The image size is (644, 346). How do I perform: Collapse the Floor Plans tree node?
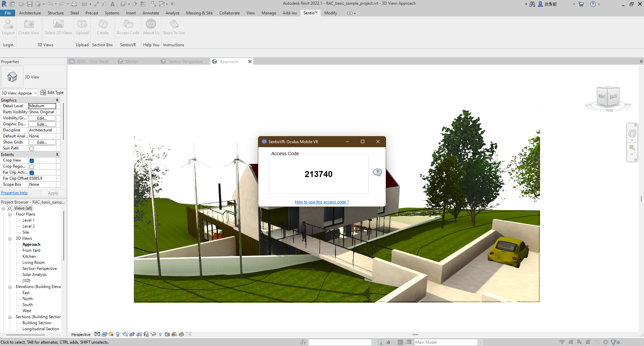tap(10, 214)
